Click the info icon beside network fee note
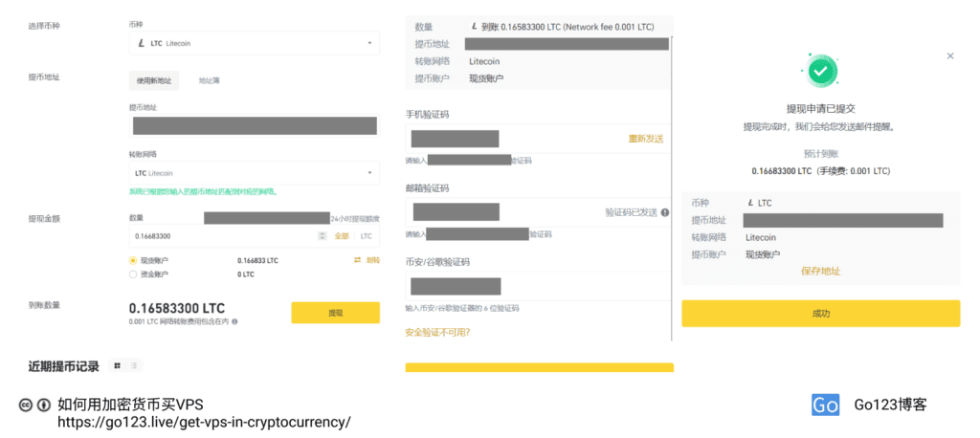 coord(234,321)
